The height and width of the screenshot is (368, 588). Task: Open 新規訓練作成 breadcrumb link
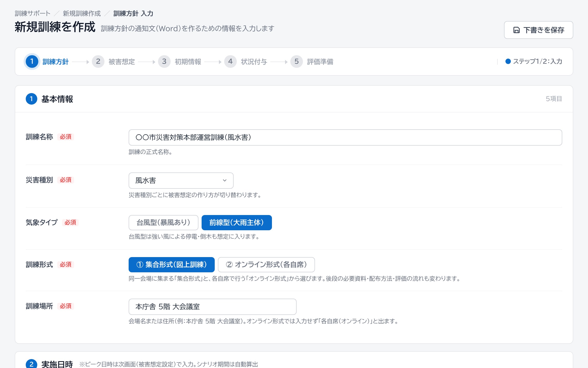coord(82,13)
